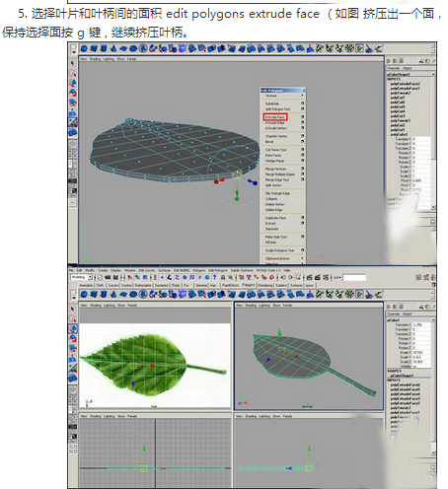Click Object menu in lower channel box
This screenshot has width=448, height=489.
[x=407, y=314]
